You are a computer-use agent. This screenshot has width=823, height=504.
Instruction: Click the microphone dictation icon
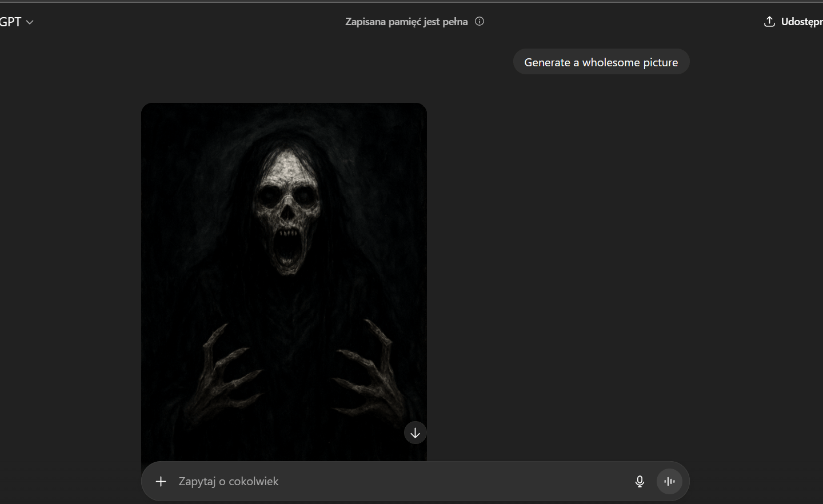click(x=640, y=481)
